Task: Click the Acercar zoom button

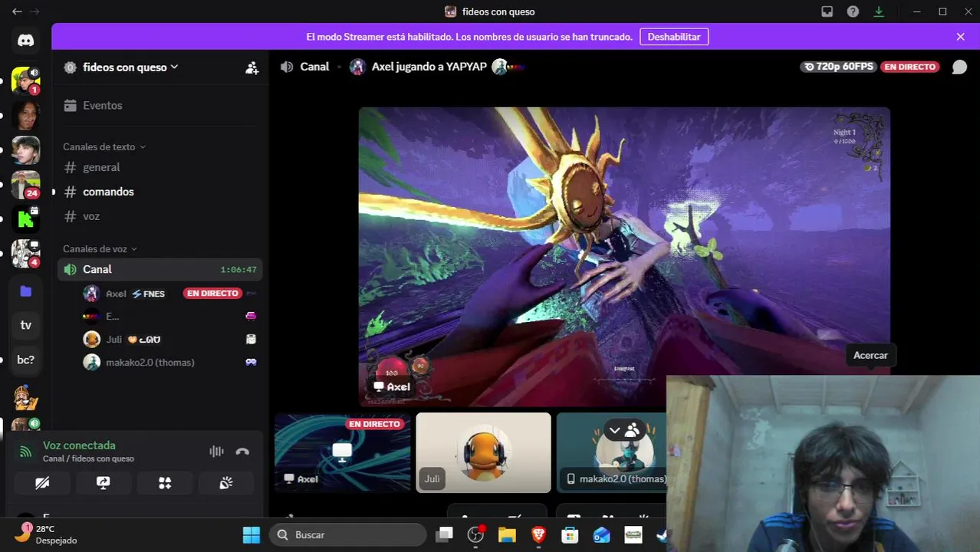Action: tap(870, 355)
